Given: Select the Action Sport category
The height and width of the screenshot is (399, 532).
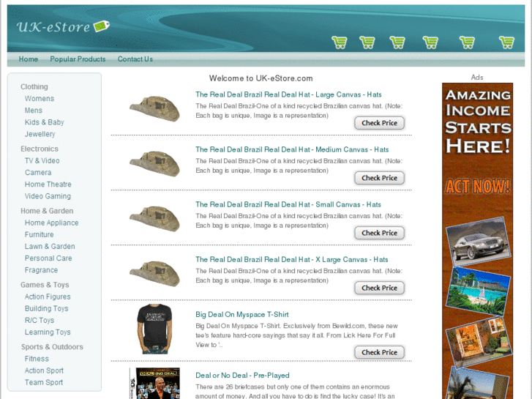Looking at the screenshot, I should [44, 371].
